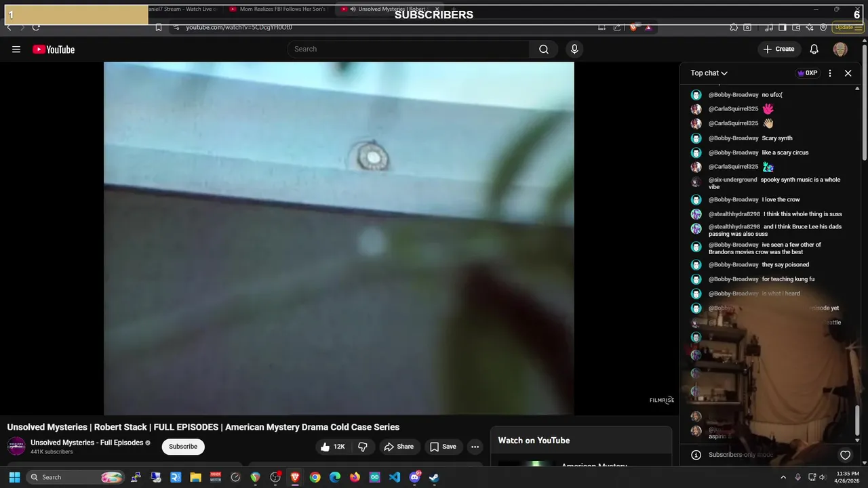The image size is (868, 488).
Task: Select message "they say poisoned"
Action: pos(785,264)
